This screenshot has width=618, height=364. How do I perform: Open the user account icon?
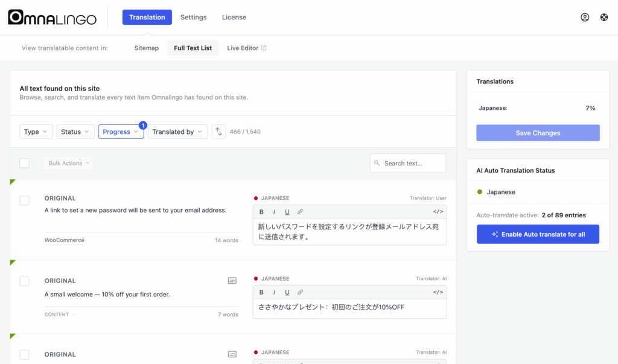pos(585,18)
